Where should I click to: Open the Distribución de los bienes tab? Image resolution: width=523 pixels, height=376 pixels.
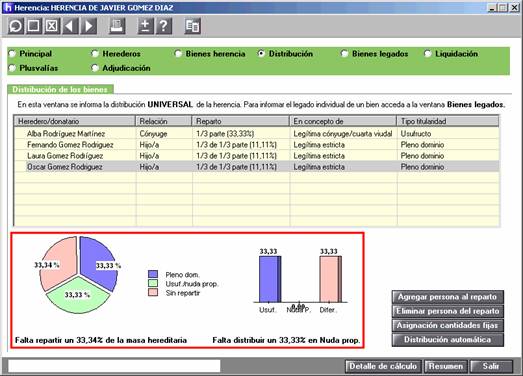coord(60,89)
